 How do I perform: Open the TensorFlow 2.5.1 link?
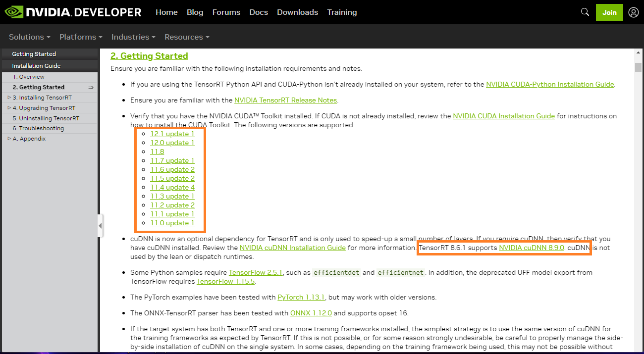(x=256, y=272)
